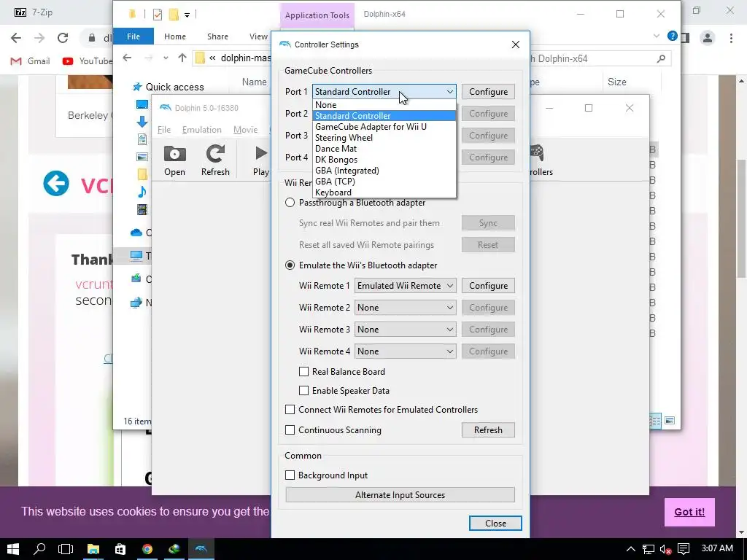This screenshot has width=747, height=560.
Task: Click the Controllers gamepad icon in Dolphin window
Action: (537, 153)
